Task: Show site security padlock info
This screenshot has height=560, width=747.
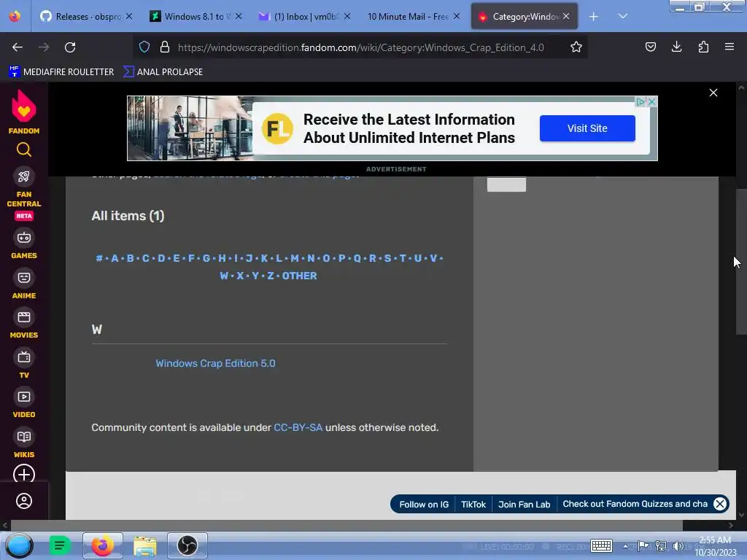Action: pyautogui.click(x=165, y=47)
